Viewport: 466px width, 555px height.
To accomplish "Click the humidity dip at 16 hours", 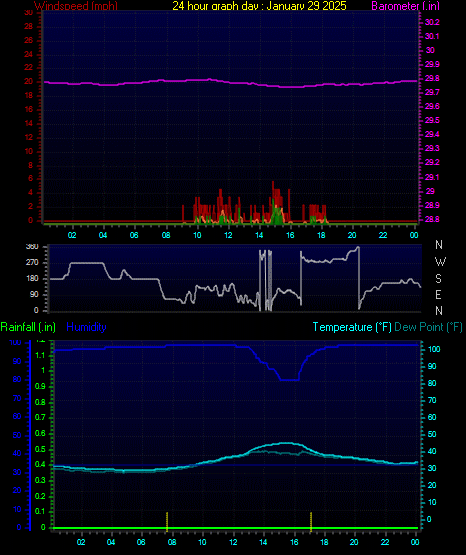I will click(x=290, y=380).
